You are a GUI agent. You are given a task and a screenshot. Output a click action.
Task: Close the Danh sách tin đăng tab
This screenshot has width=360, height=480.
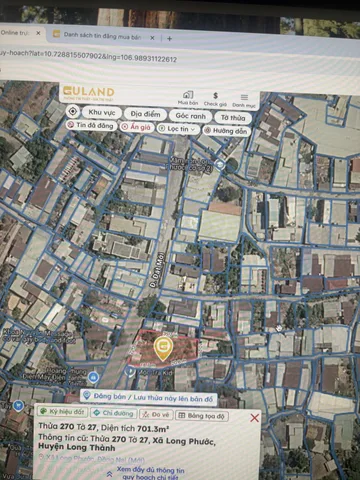pyautogui.click(x=152, y=38)
